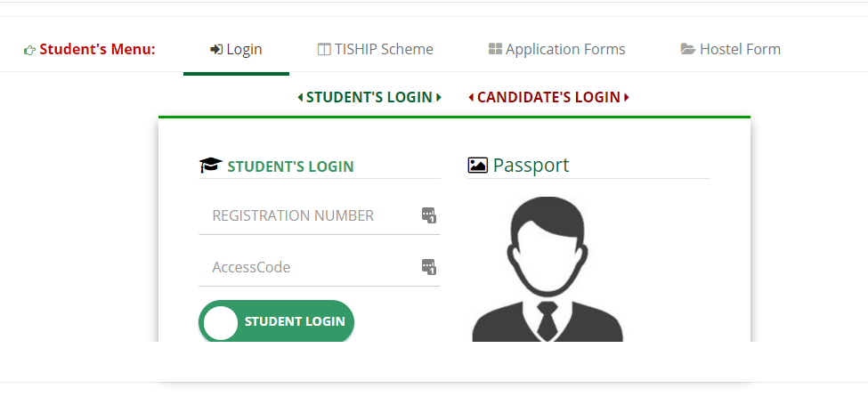Click password manager icon in Registration Number field
The height and width of the screenshot is (405, 868).
point(428,215)
